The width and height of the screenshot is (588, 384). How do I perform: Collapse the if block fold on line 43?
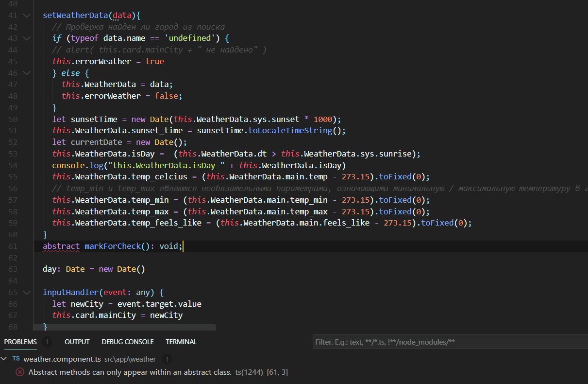click(26, 38)
